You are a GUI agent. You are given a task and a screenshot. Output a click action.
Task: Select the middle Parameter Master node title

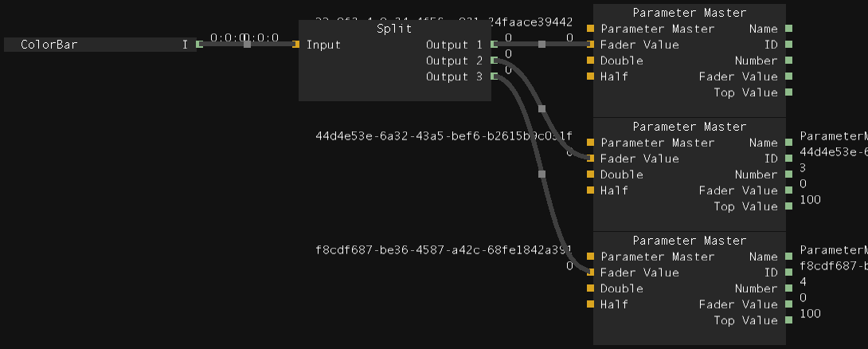pyautogui.click(x=690, y=127)
